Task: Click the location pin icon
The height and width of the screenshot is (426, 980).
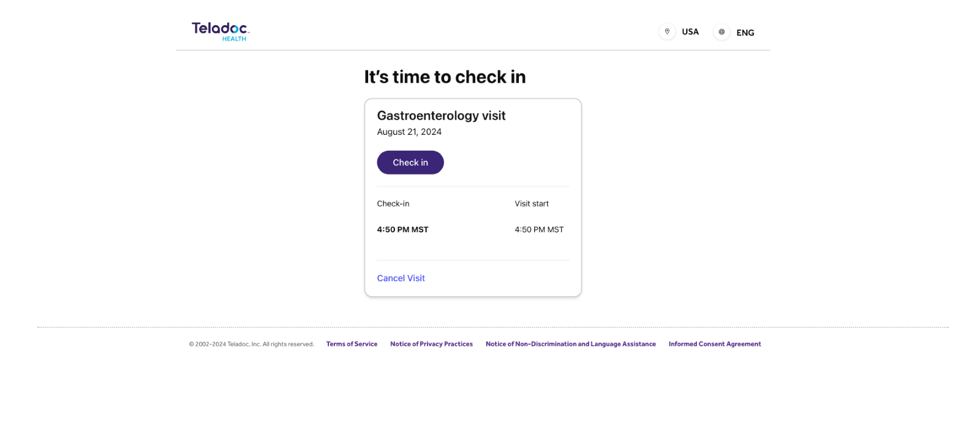Action: pos(667,32)
